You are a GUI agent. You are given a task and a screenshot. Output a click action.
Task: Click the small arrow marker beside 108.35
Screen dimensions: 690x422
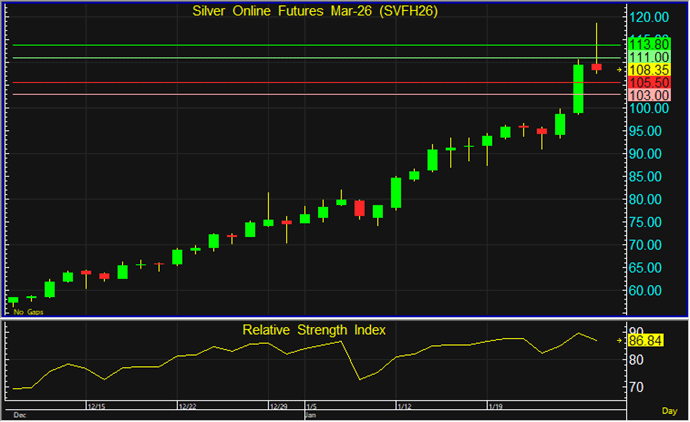click(619, 70)
